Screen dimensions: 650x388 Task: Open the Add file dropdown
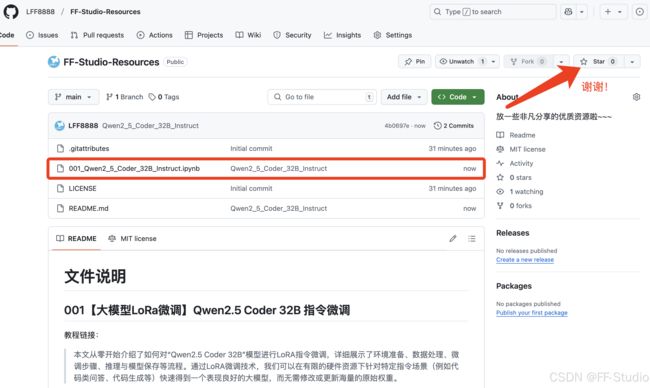[x=404, y=97]
